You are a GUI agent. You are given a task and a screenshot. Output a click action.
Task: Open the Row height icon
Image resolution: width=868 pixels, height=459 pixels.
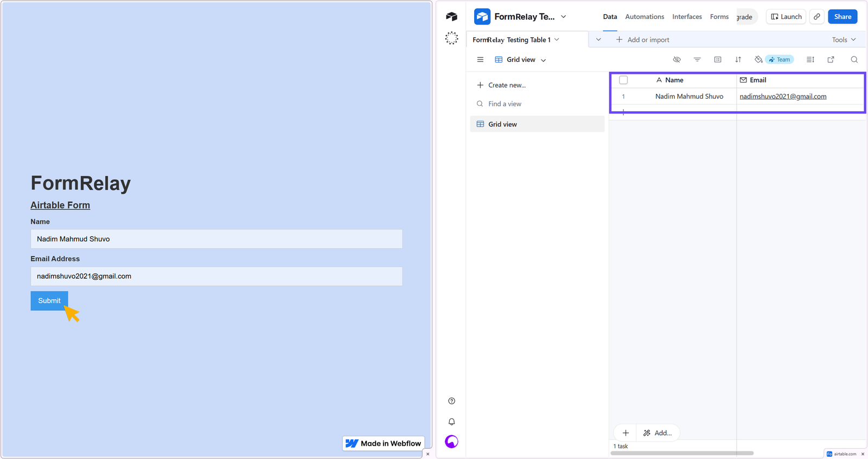point(810,60)
